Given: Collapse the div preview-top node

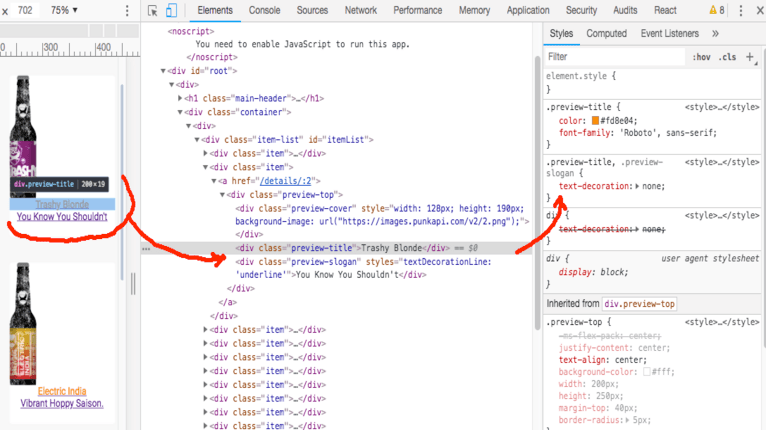Looking at the screenshot, I should [221, 195].
